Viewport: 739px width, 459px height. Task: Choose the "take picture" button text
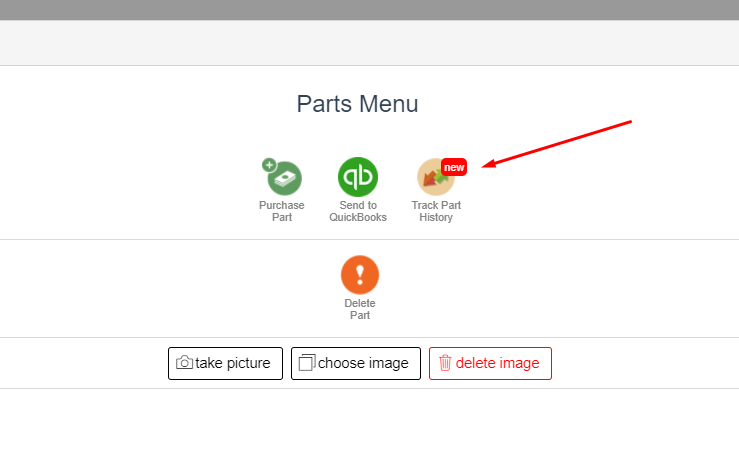point(233,363)
